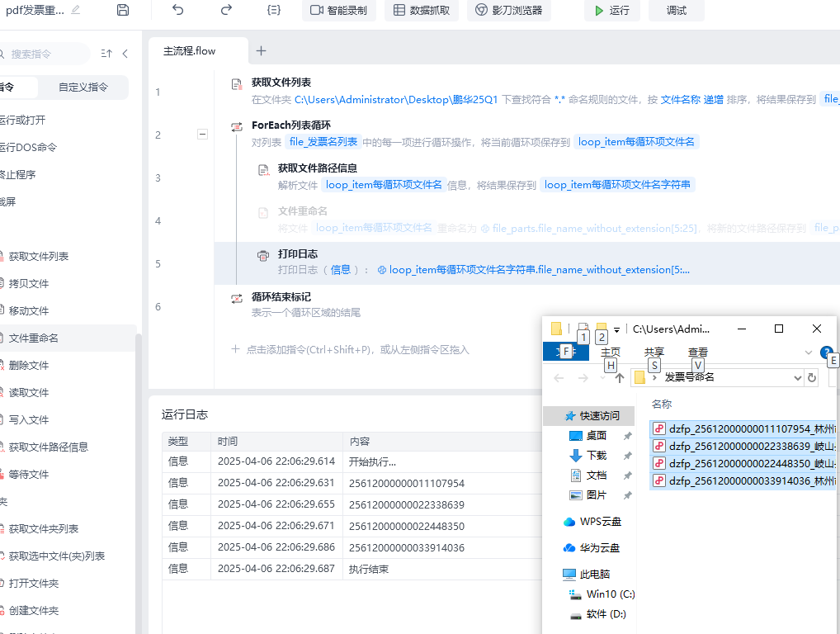The width and height of the screenshot is (840, 634).
Task: Click the 数据抓取 button
Action: (422, 11)
